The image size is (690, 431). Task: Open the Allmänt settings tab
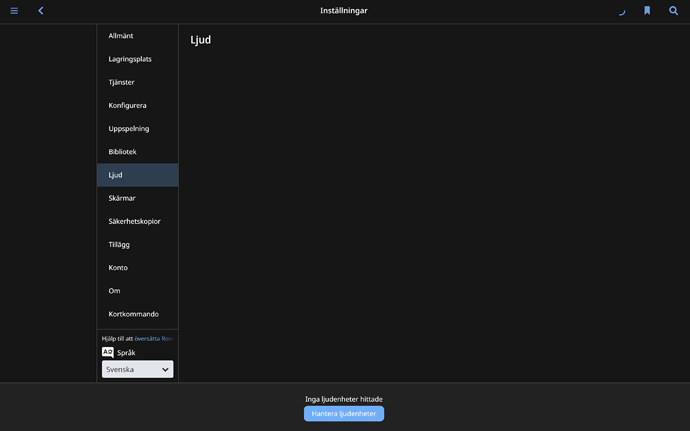[137, 36]
